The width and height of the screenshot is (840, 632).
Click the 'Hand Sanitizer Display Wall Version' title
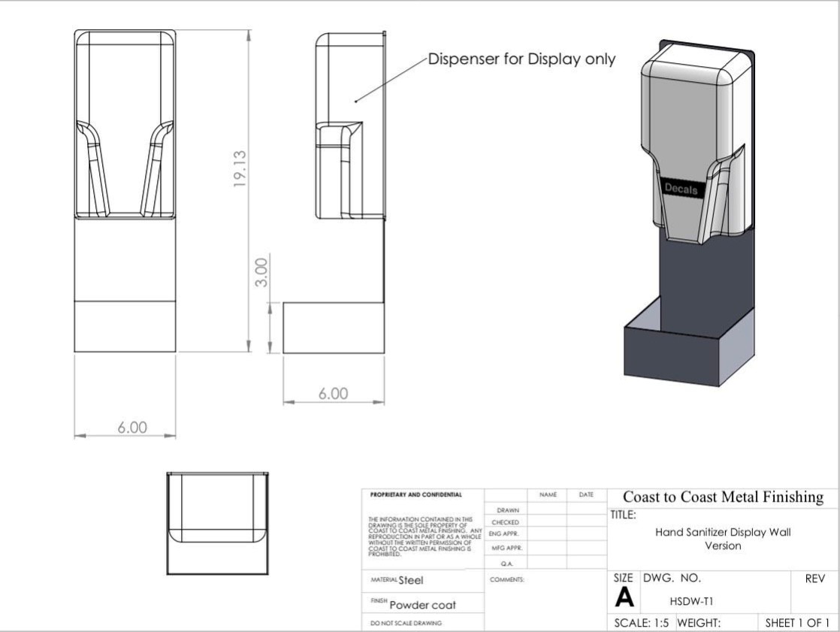(723, 539)
